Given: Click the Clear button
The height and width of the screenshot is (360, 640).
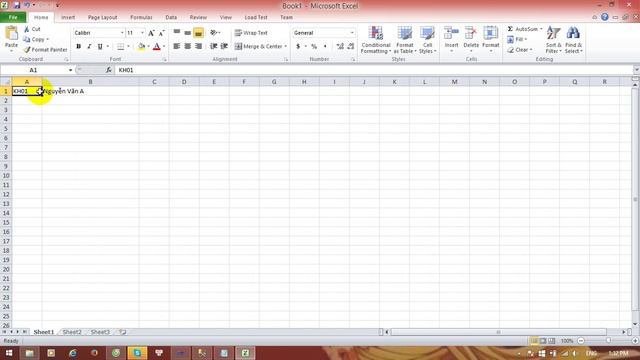Looking at the screenshot, I should point(519,50).
